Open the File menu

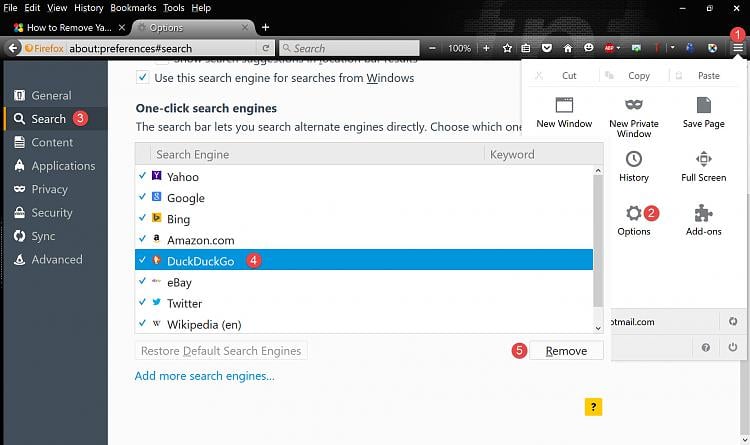[10, 8]
